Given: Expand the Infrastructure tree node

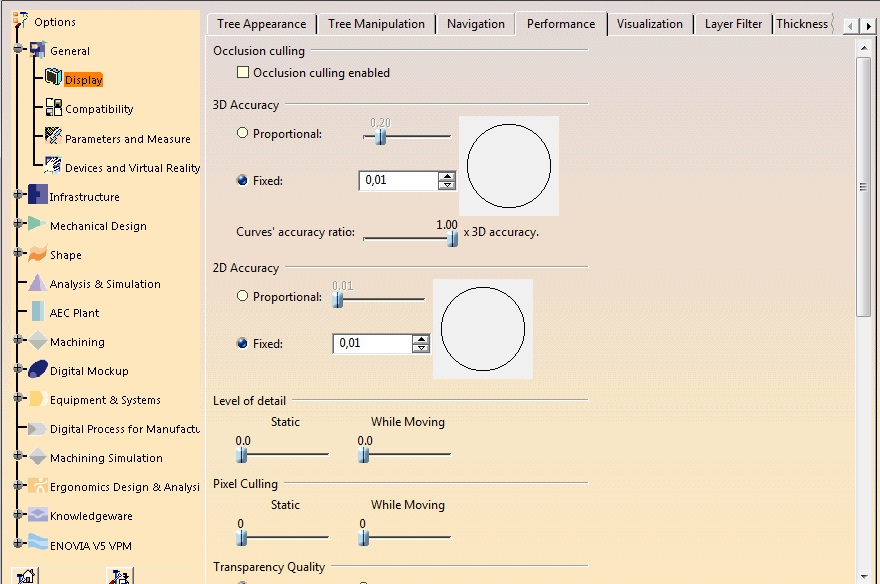Looking at the screenshot, I should 18,194.
